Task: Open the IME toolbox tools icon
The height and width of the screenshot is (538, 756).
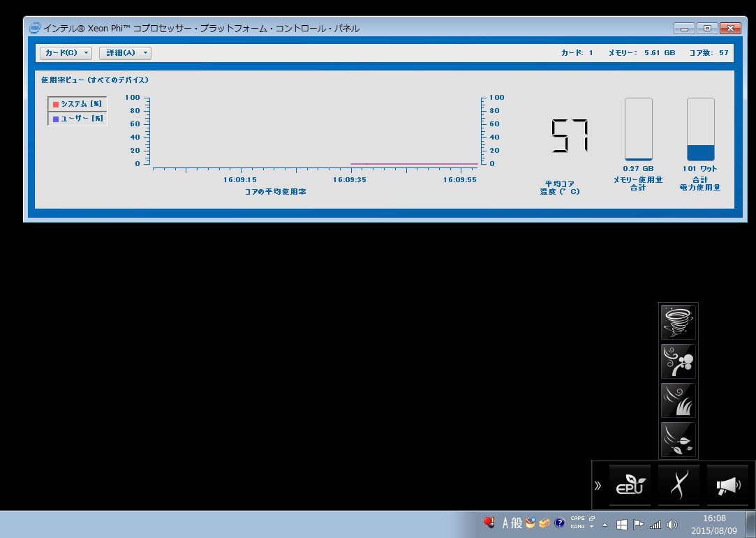Action: click(x=544, y=523)
